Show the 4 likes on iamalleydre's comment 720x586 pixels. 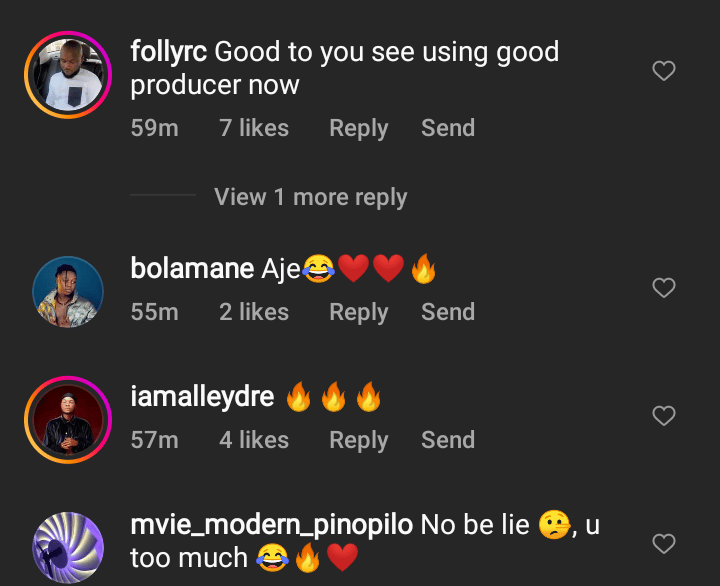[254, 440]
